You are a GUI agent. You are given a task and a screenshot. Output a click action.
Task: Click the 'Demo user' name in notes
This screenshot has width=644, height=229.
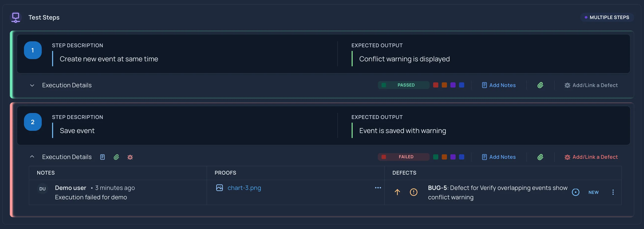point(71,188)
